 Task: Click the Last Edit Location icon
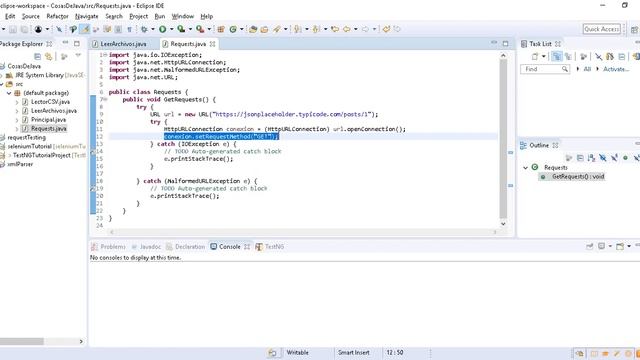pyautogui.click(x=335, y=29)
